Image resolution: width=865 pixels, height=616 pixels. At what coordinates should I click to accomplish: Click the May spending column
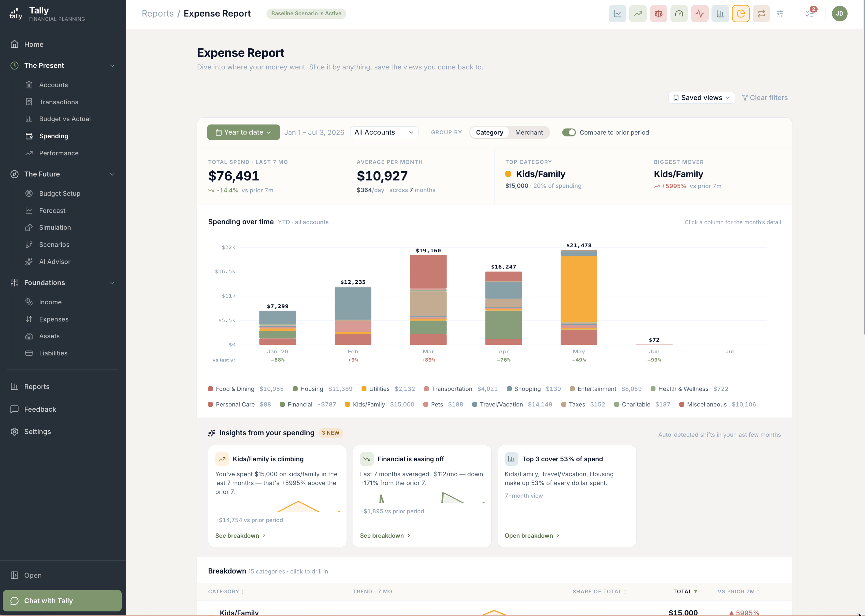[579, 297]
